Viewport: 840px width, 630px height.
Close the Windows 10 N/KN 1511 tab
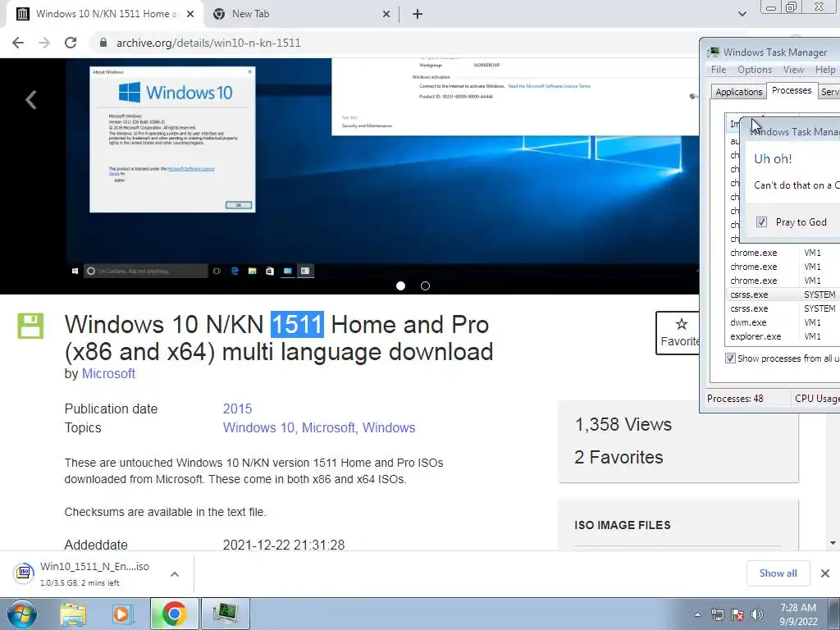(x=190, y=15)
